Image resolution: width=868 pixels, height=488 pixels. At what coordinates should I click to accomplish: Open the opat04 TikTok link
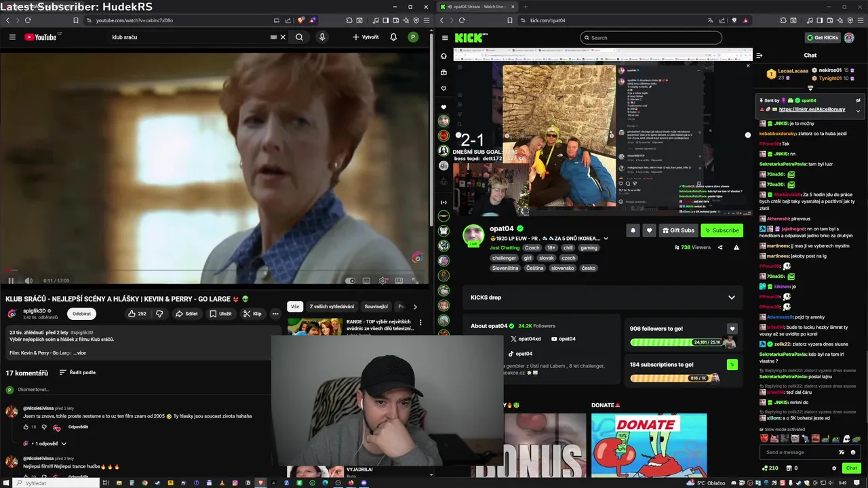(x=520, y=354)
